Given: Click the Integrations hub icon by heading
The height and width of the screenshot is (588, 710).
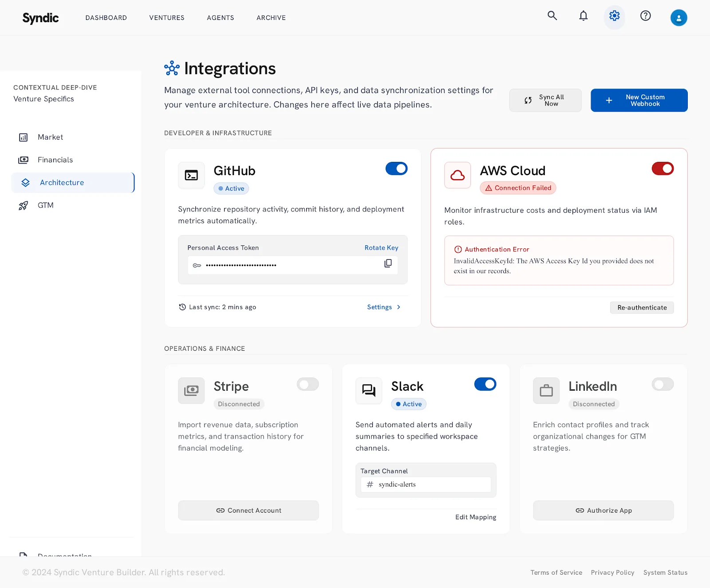Looking at the screenshot, I should 172,68.
